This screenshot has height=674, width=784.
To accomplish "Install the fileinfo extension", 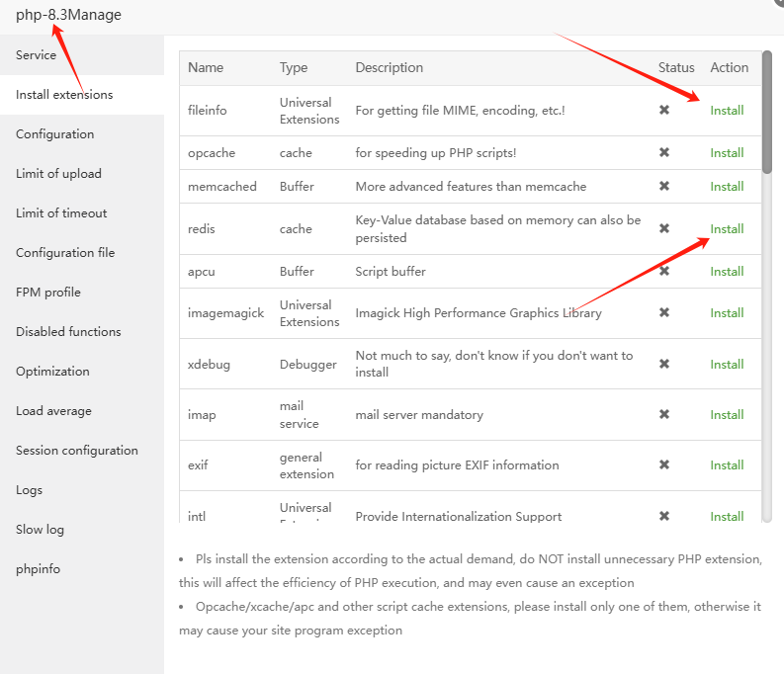I will 727,111.
